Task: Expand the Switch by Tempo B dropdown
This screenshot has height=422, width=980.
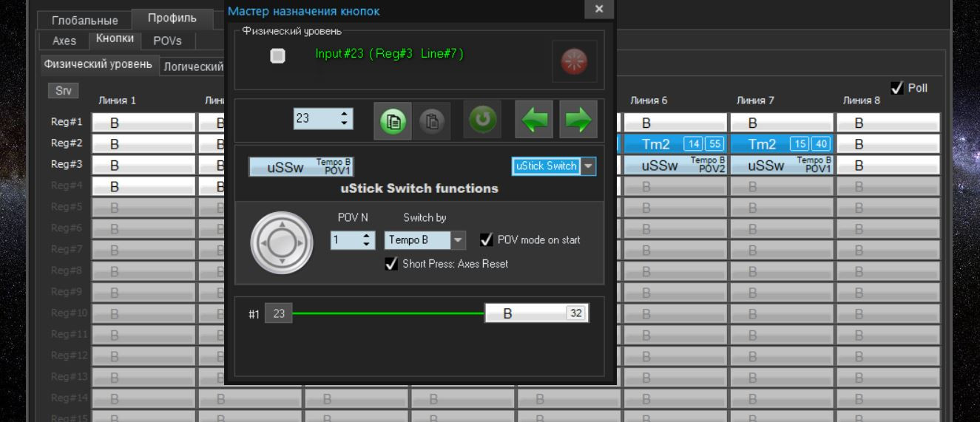Action: 425,240
